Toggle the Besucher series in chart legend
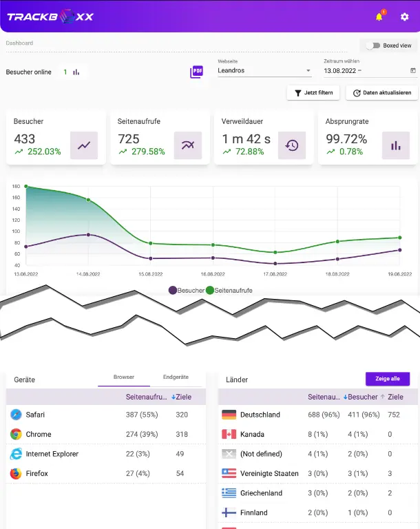Image resolution: width=420 pixels, height=529 pixels. (x=187, y=290)
